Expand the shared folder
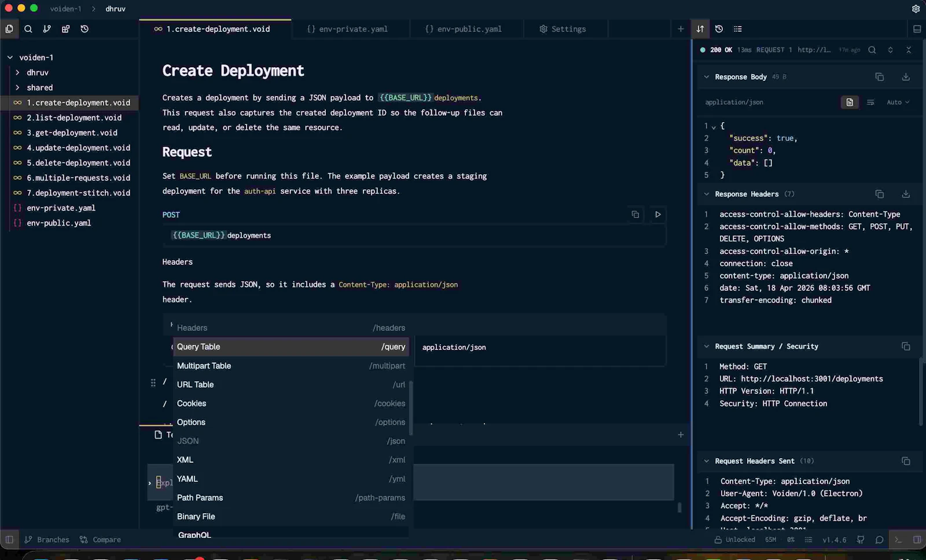926x560 pixels. coord(17,87)
